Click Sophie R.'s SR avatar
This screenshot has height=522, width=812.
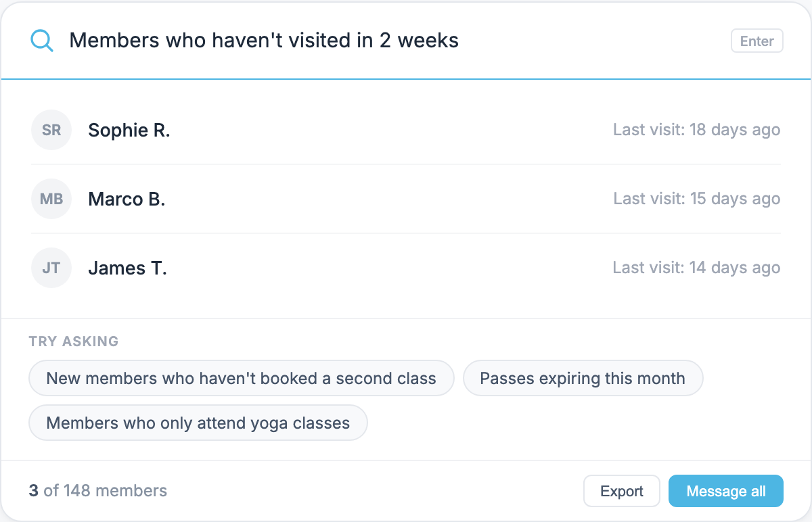(x=51, y=130)
